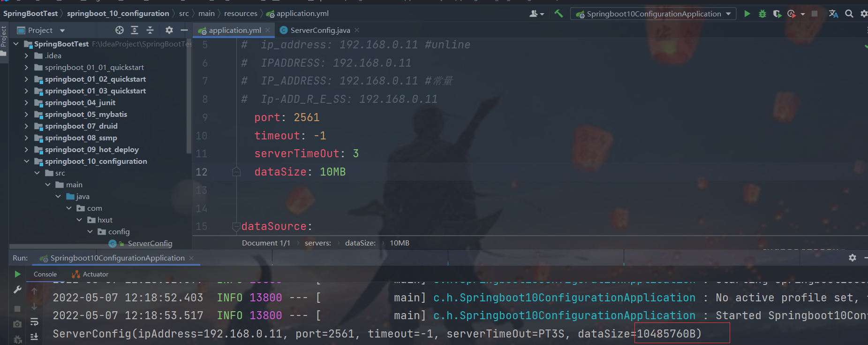Screen dimensions: 868x345
Task: Click line number 12 in gutter
Action: (x=202, y=172)
